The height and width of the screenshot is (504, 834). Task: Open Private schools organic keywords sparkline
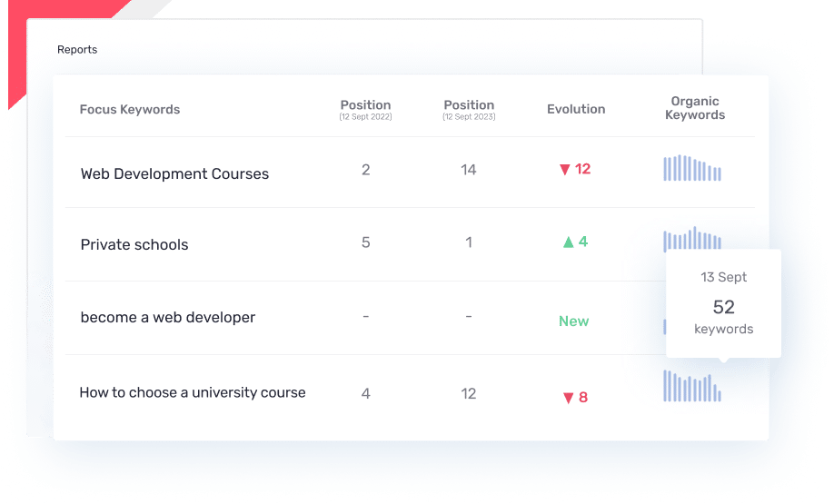click(x=692, y=238)
